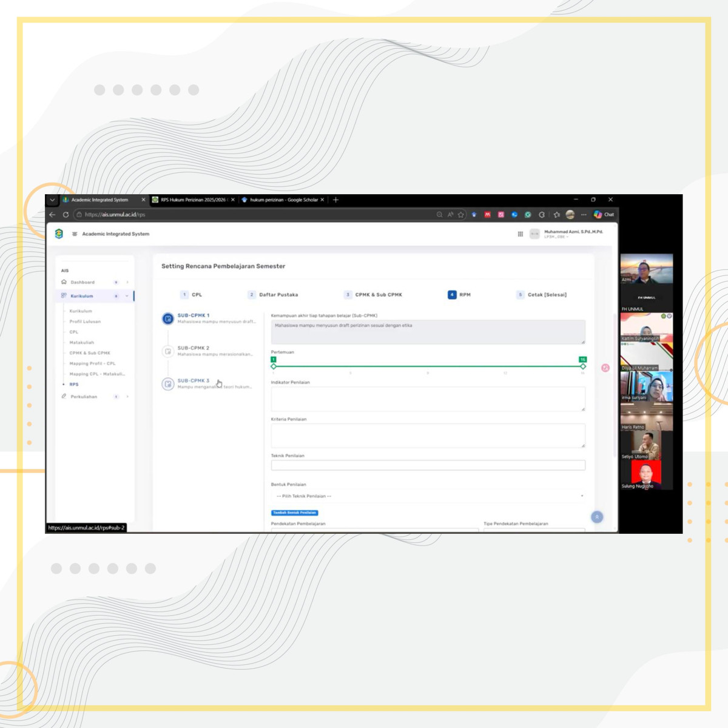
Task: Switch to the Google Scholar browser tab
Action: (283, 200)
